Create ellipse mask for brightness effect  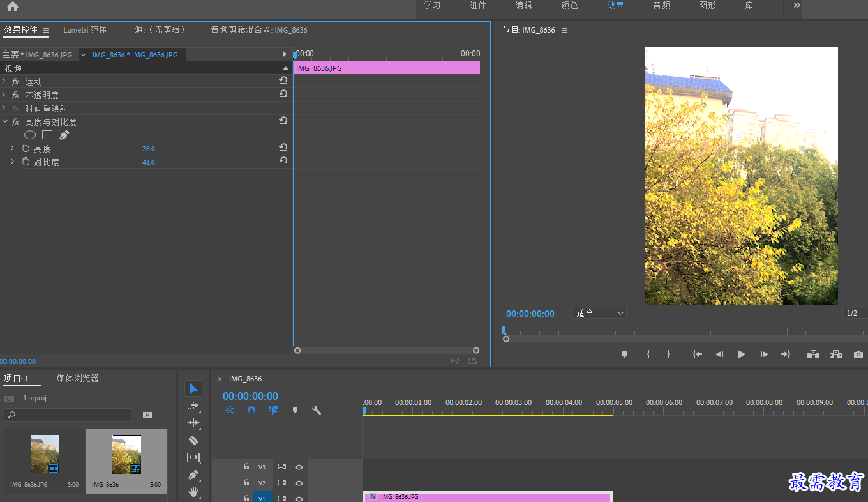(x=30, y=135)
